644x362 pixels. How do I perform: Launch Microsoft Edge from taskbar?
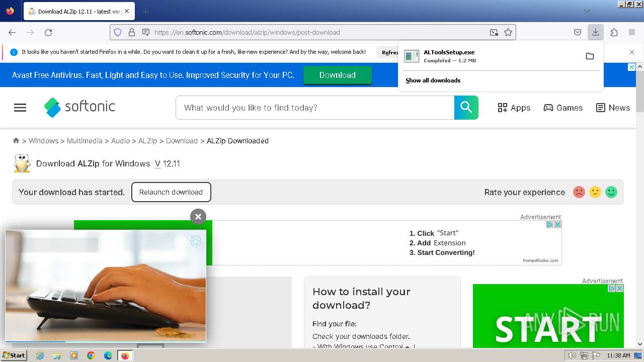click(x=108, y=355)
